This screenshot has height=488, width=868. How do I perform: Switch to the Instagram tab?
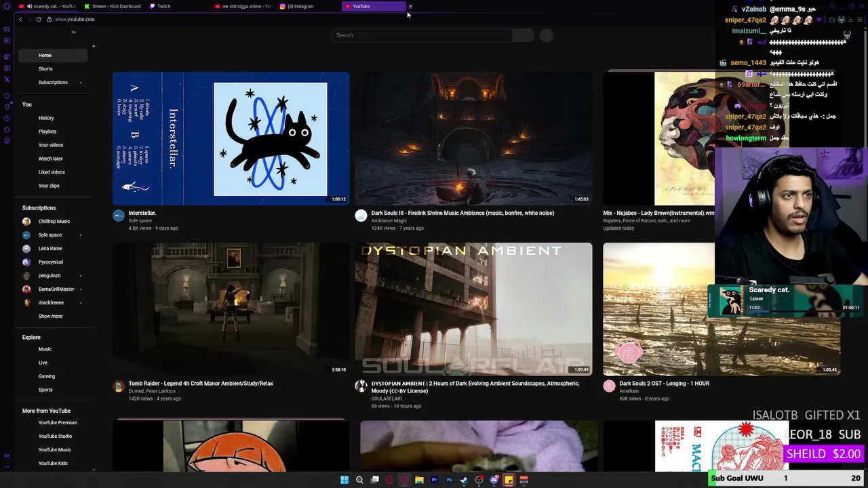[309, 6]
